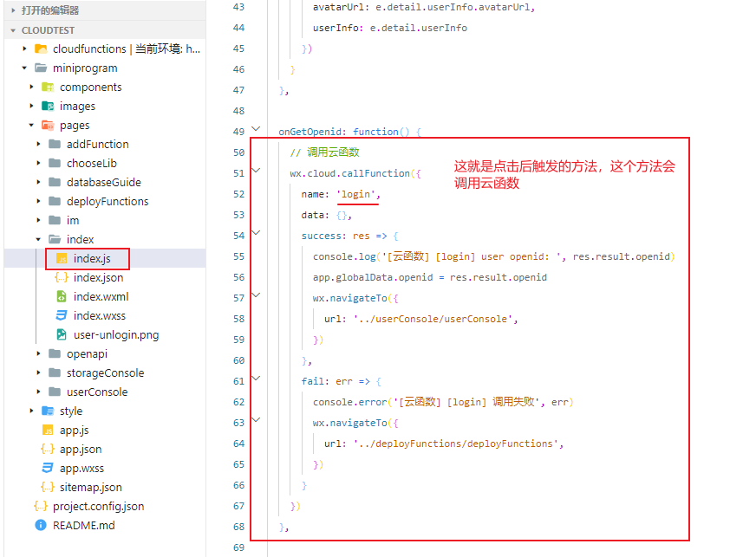Click the app.json braces icon
This screenshot has height=557, width=756.
click(48, 449)
